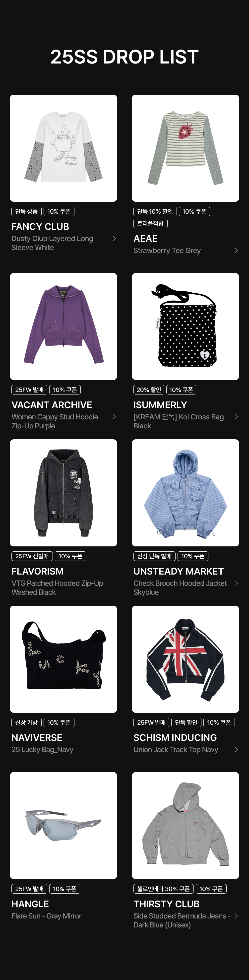Open chevron beside Strawberry Tee Grey
This screenshot has height=980, width=249.
pos(236,250)
